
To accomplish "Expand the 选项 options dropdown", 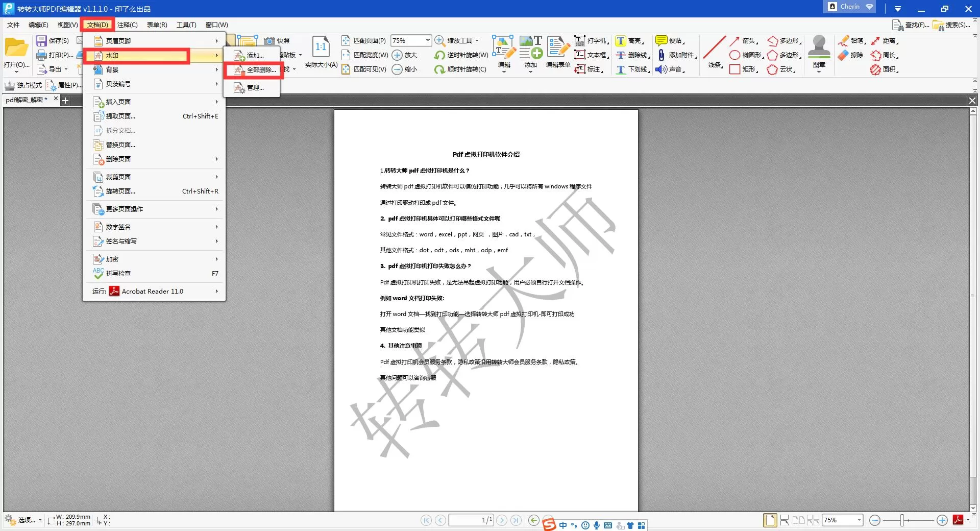I will click(x=40, y=520).
